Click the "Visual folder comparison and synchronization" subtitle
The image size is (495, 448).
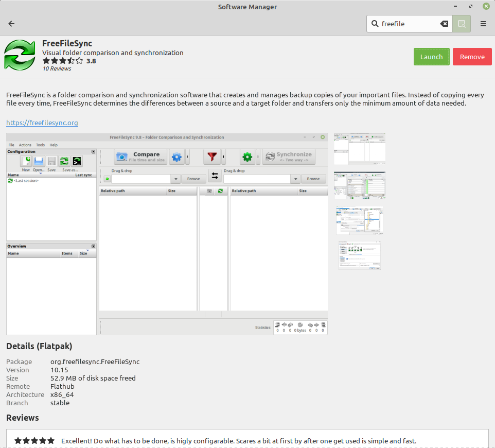point(113,53)
